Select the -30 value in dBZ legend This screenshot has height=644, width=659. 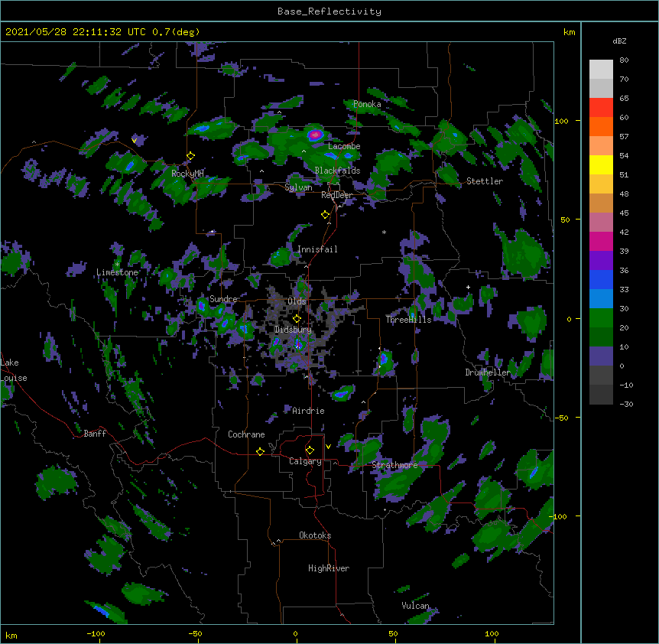pos(626,404)
